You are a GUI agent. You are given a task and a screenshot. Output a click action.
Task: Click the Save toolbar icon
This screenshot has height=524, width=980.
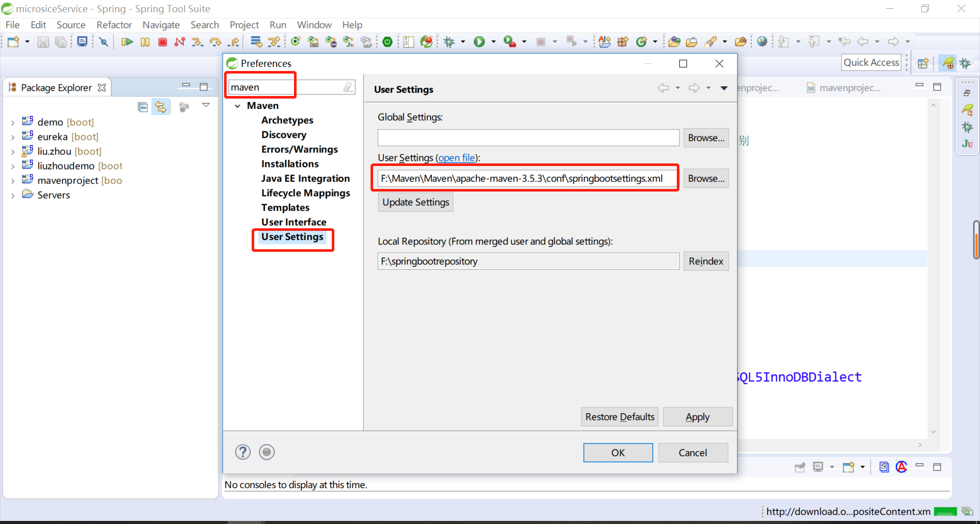point(43,42)
